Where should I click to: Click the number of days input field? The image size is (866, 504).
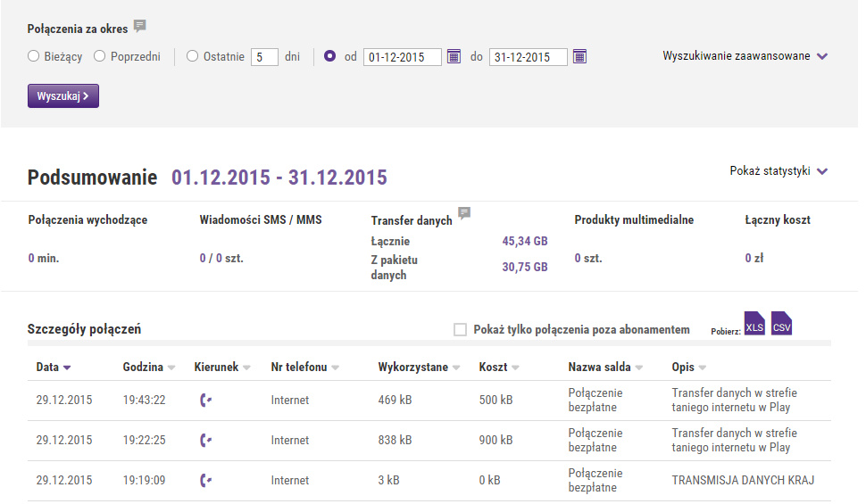(x=264, y=57)
